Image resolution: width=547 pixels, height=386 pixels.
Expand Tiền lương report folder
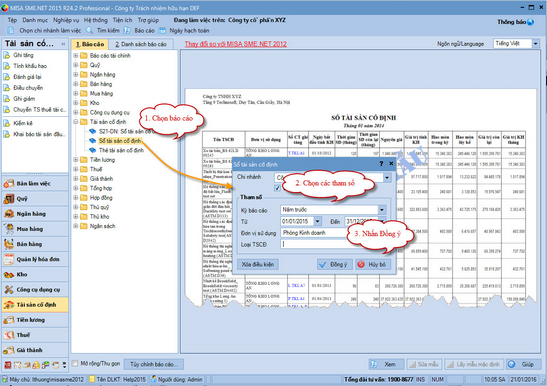click(76, 159)
